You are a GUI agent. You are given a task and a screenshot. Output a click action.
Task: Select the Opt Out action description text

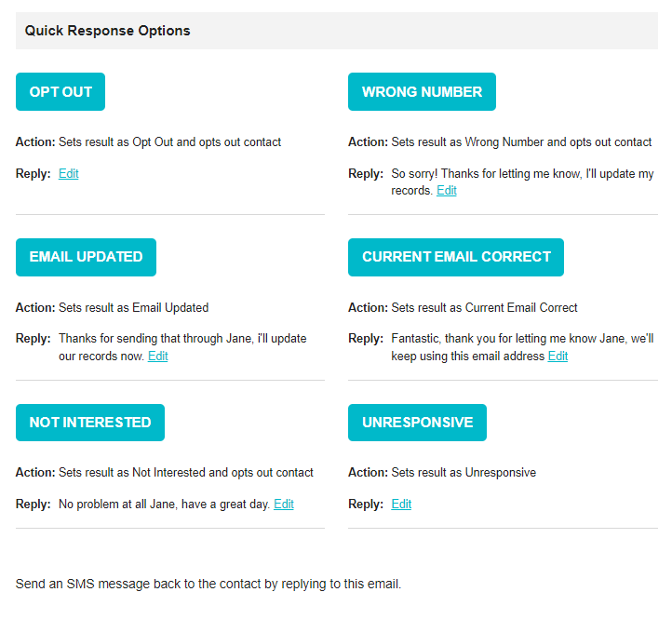coord(169,141)
